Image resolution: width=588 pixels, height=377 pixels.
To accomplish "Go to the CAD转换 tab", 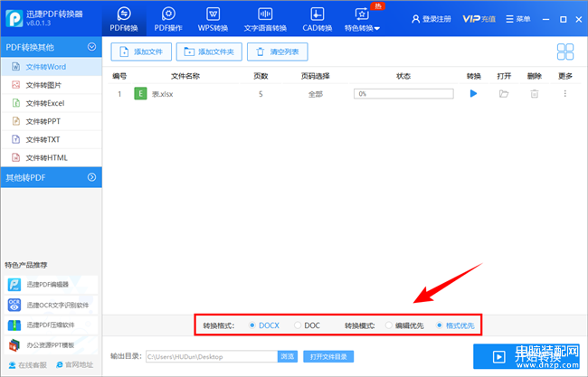I will [318, 19].
